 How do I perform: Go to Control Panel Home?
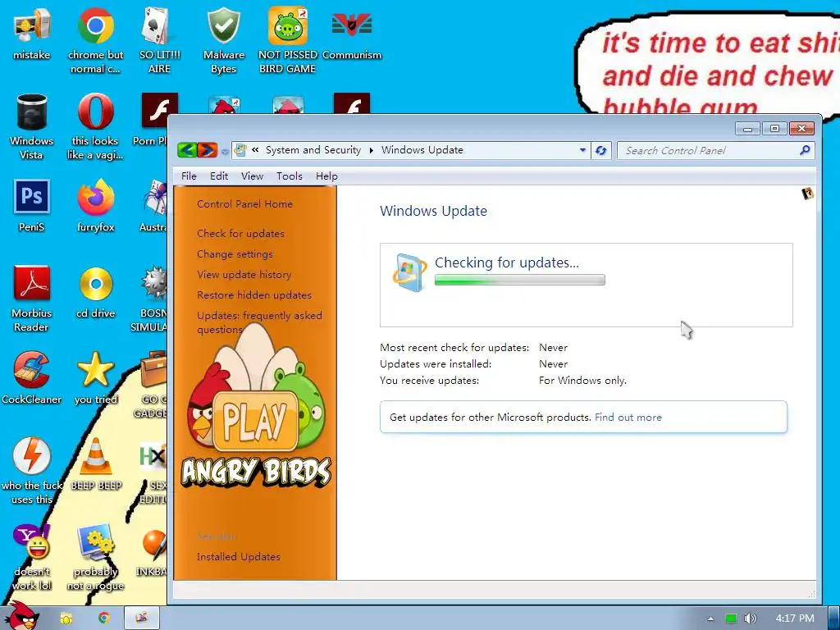(x=244, y=204)
